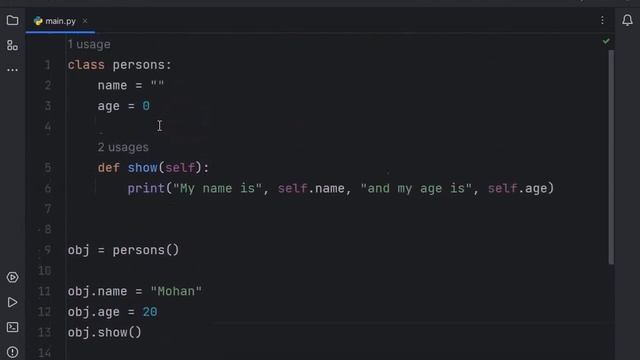Screen dimensions: 640x360
Task: Click the green inspections checkmark
Action: tap(606, 41)
